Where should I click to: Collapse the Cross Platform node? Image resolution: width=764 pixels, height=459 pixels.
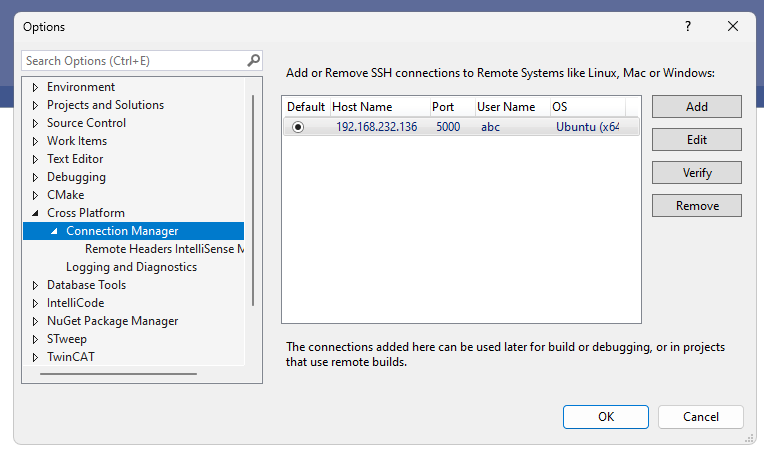pyautogui.click(x=35, y=213)
